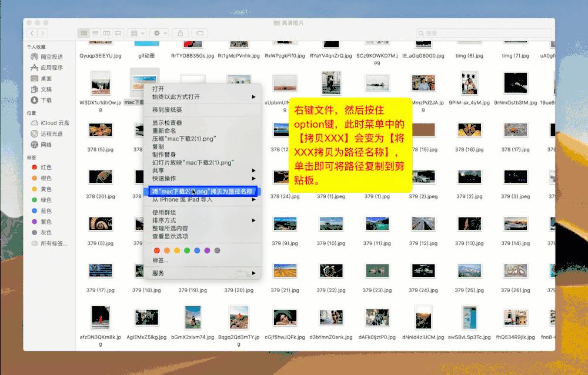The height and width of the screenshot is (375, 588).
Task: Select the 紫色 tag in sidebar
Action: coord(41,222)
